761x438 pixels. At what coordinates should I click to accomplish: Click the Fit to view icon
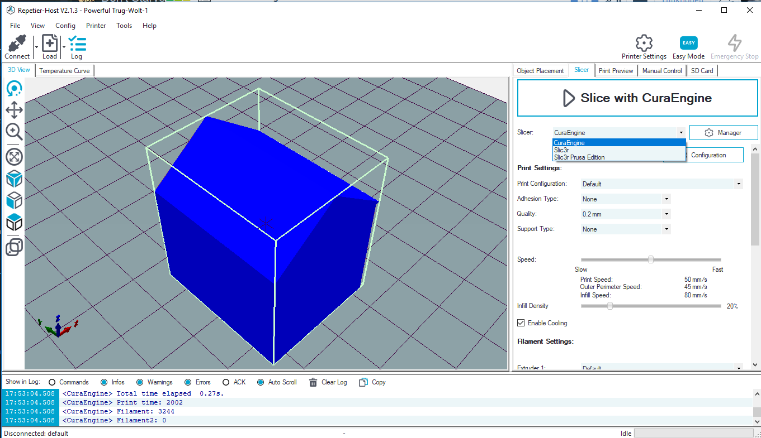(14, 157)
